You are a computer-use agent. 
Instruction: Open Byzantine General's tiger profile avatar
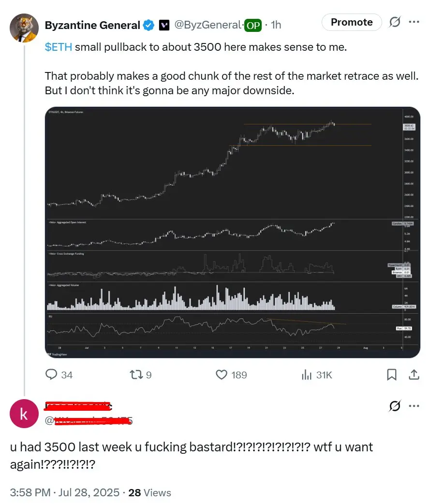pos(24,28)
